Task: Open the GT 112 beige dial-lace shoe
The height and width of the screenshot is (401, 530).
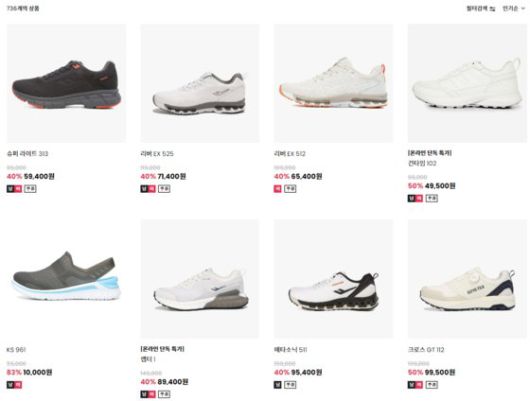Action: [467, 279]
